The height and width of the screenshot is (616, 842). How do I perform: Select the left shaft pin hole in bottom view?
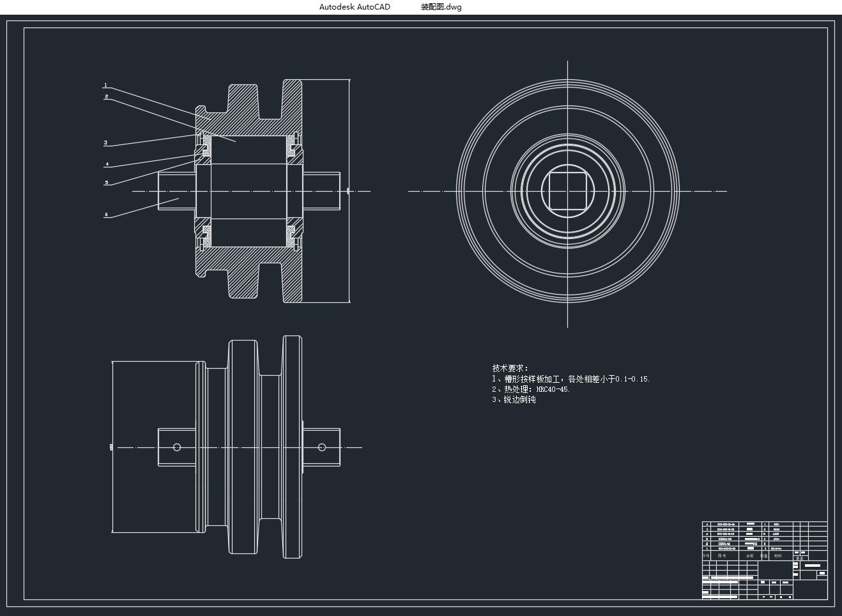177,447
